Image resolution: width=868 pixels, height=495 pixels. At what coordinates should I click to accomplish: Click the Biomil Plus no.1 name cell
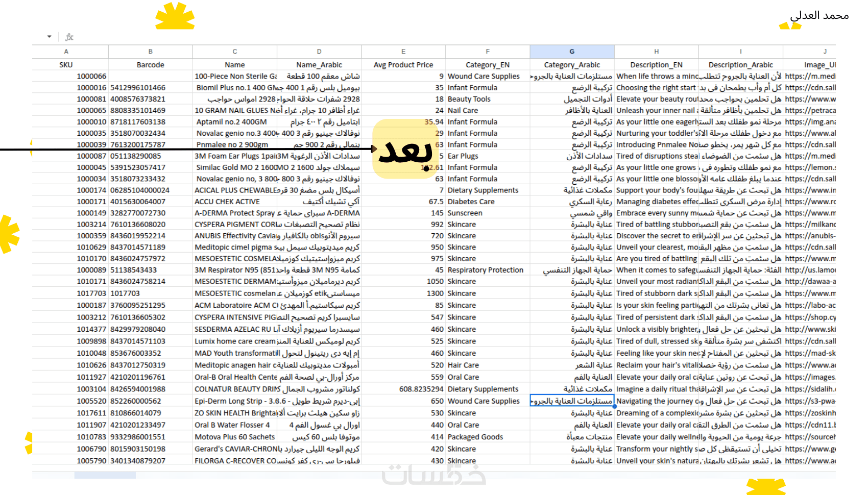[x=235, y=88]
